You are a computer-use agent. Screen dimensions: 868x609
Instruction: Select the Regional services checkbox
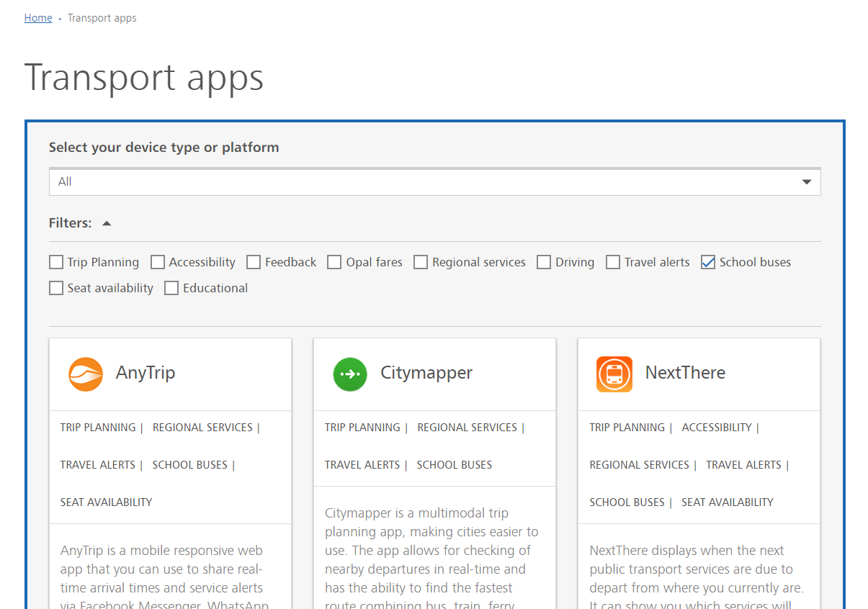point(421,262)
